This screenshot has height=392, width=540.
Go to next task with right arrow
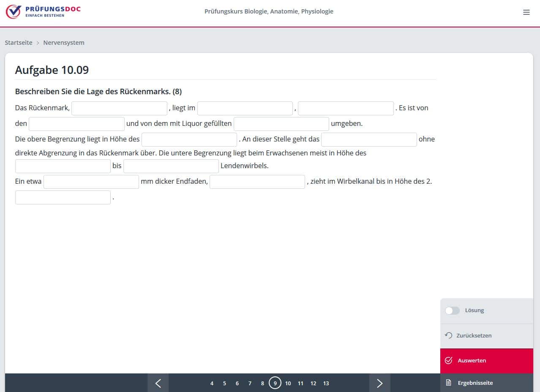(379, 383)
